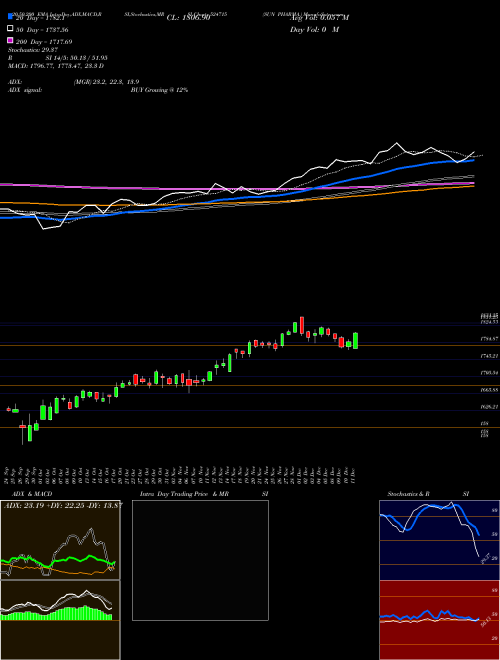500x660 pixels.
Task: Click the 'ADX signal:' label
Action: click(x=25, y=90)
